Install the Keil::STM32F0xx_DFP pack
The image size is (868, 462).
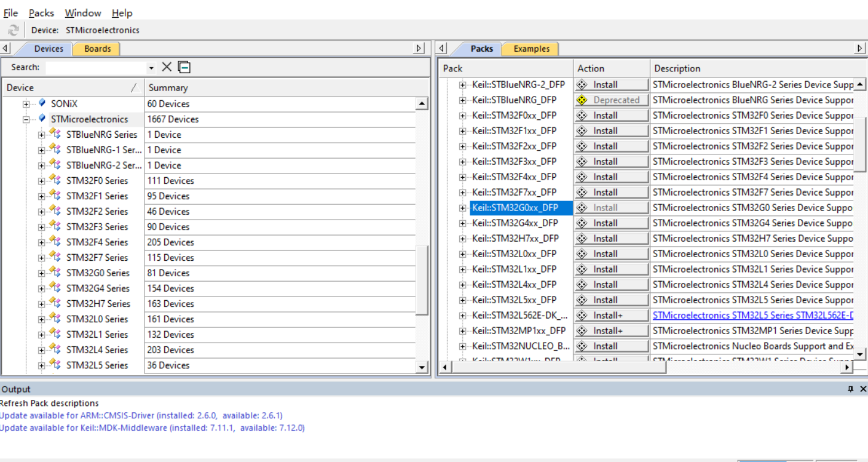[612, 115]
